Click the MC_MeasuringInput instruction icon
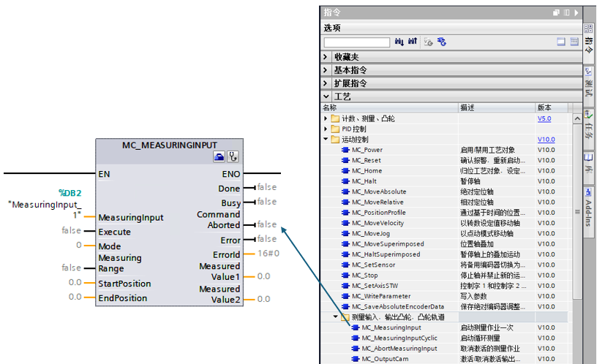This screenshot has width=597, height=364. click(356, 327)
